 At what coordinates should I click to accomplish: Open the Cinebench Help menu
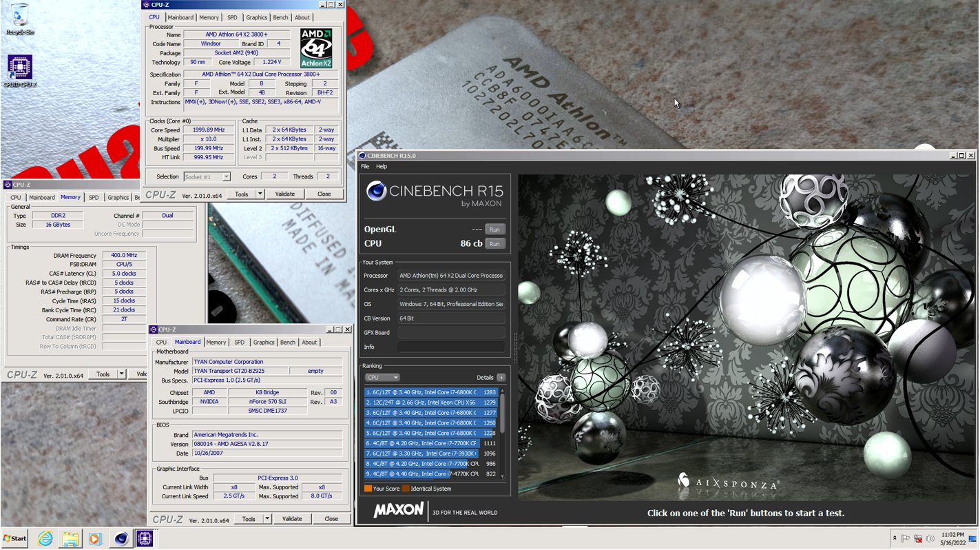point(382,167)
